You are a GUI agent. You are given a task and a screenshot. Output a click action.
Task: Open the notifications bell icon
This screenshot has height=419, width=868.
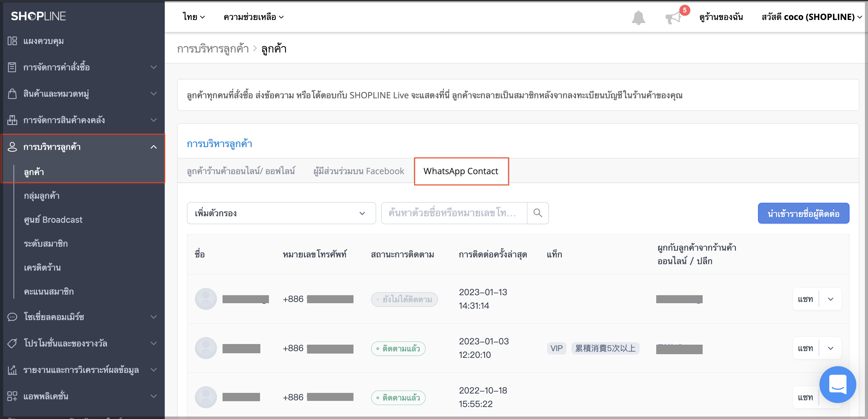coord(638,18)
